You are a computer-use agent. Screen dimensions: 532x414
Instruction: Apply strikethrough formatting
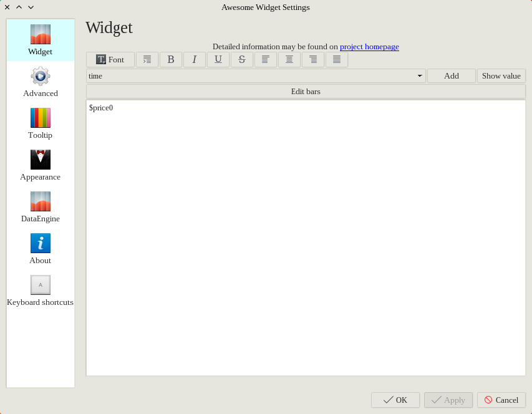click(242, 60)
